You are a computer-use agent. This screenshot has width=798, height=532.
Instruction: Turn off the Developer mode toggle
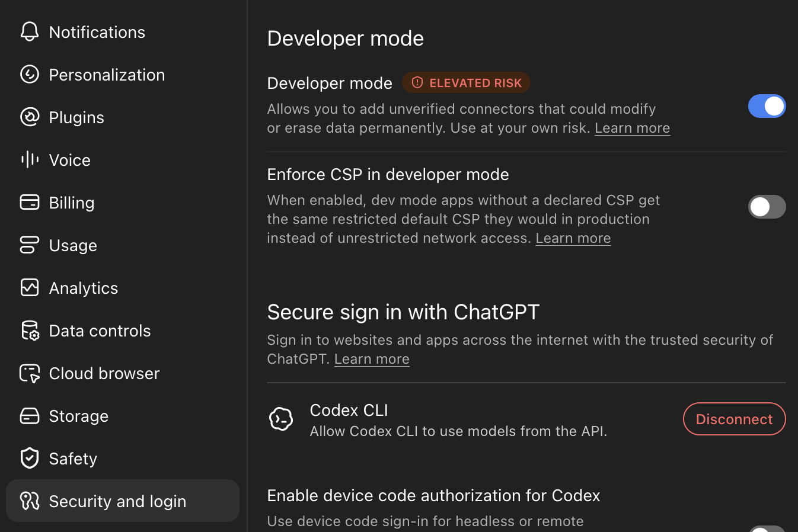tap(767, 106)
